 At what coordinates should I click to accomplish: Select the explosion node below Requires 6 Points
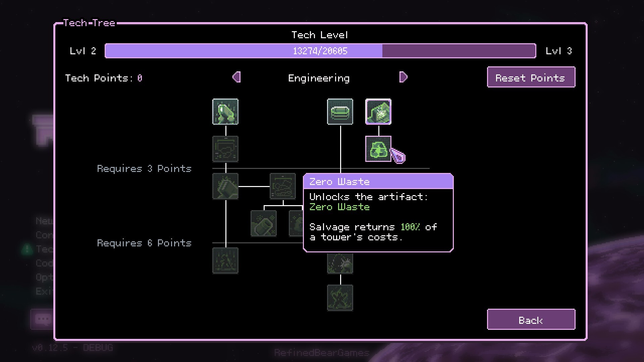coord(225,261)
